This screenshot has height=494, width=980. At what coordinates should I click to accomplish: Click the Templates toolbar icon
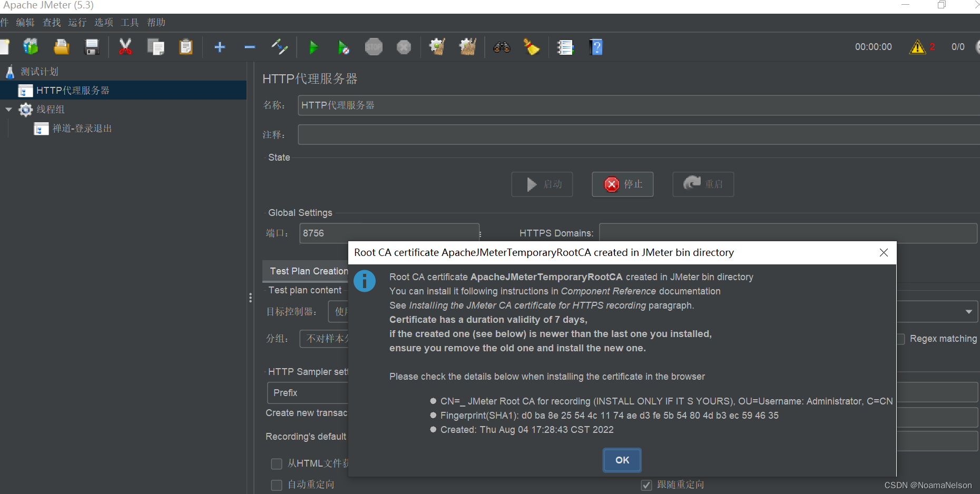click(x=31, y=47)
